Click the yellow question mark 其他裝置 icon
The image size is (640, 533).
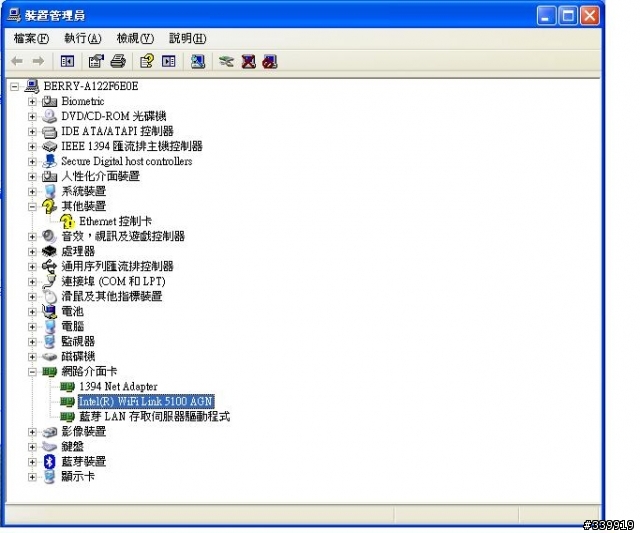click(49, 206)
